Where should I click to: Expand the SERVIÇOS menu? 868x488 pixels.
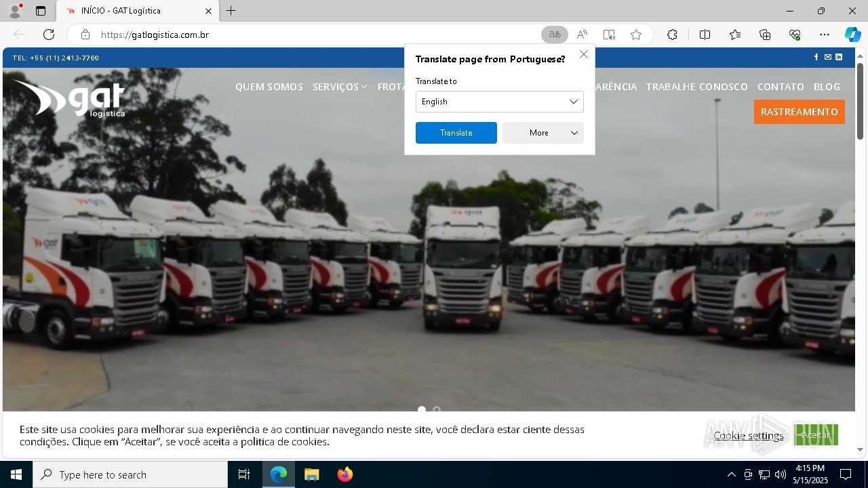tap(340, 87)
